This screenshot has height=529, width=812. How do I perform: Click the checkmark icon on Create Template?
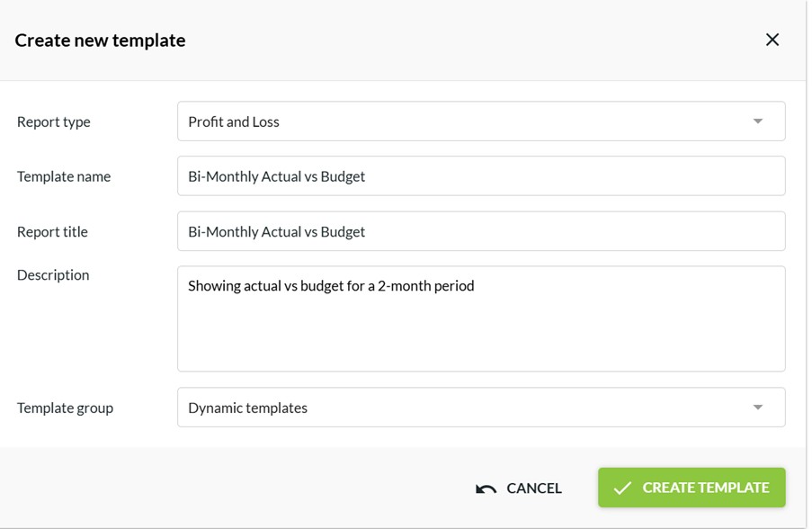click(x=621, y=488)
